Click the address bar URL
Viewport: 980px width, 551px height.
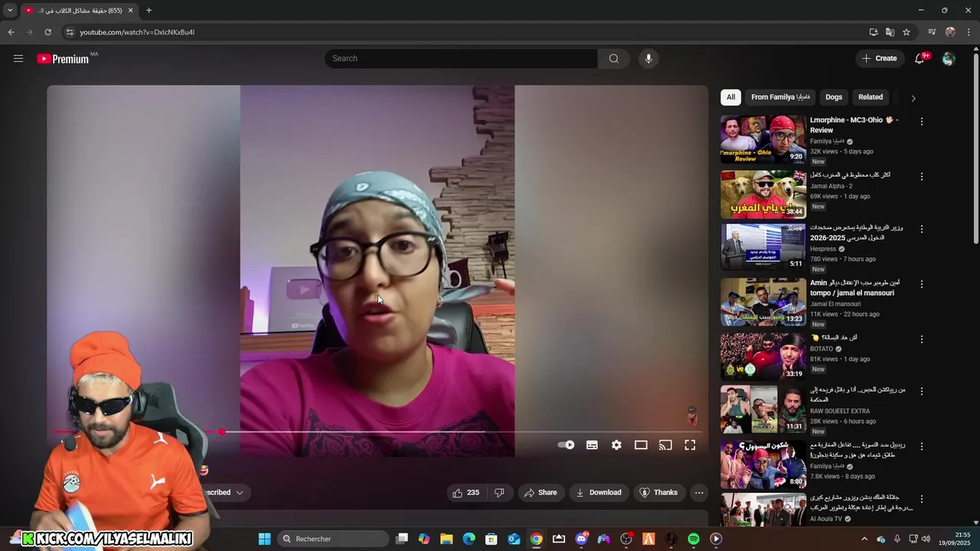click(137, 32)
